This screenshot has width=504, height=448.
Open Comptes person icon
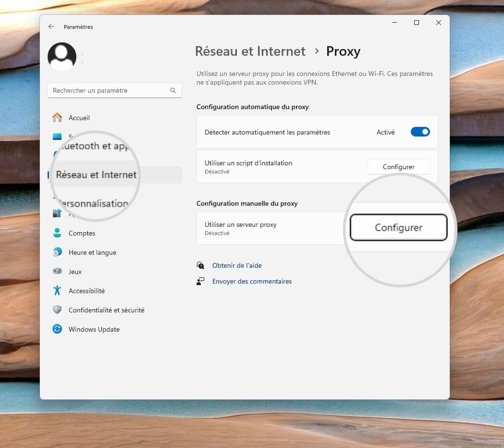click(x=57, y=233)
